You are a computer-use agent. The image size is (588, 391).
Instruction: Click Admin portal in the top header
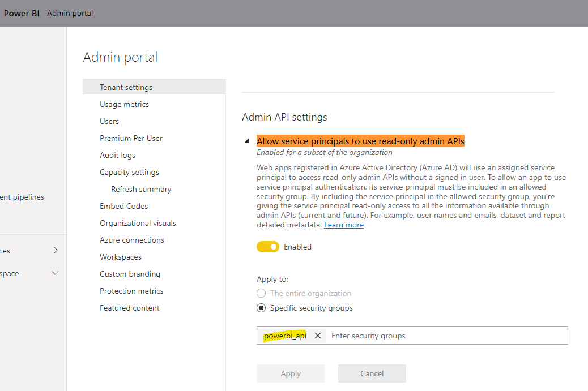tap(70, 13)
